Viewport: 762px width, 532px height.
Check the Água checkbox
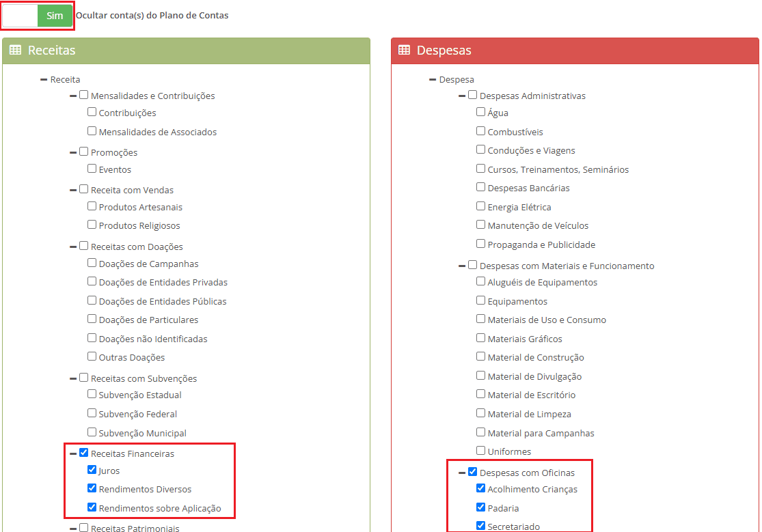[480, 112]
